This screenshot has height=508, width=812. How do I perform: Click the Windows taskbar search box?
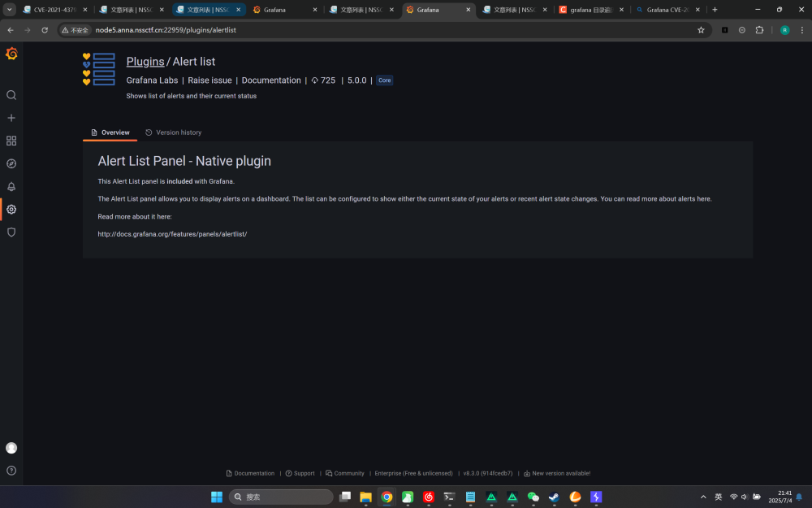(281, 497)
